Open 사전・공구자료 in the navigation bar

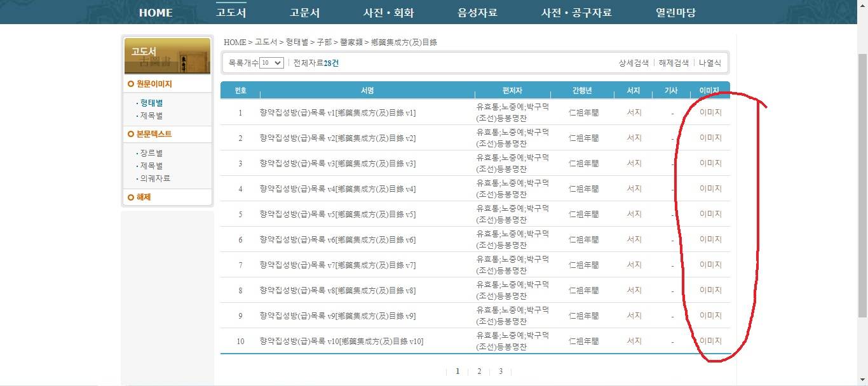click(576, 13)
